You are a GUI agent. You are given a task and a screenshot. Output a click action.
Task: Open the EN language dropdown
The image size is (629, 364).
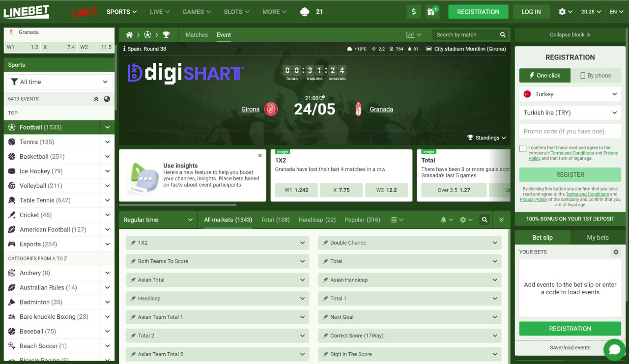617,12
